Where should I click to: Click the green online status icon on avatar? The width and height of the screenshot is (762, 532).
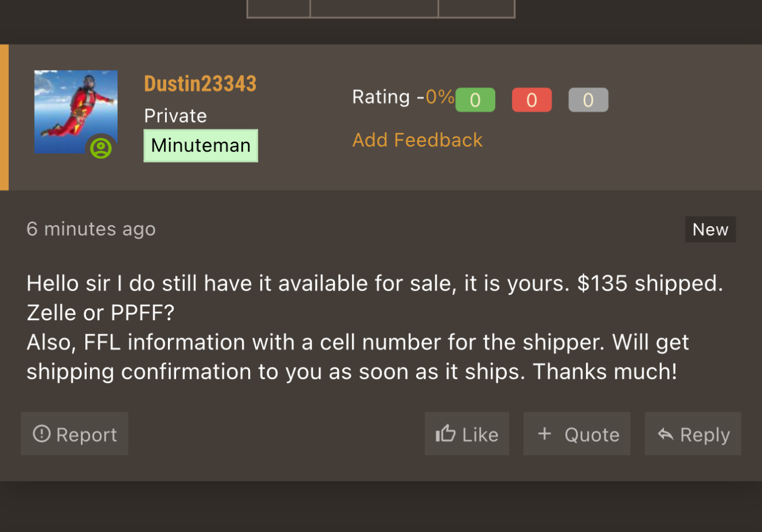[x=101, y=148]
